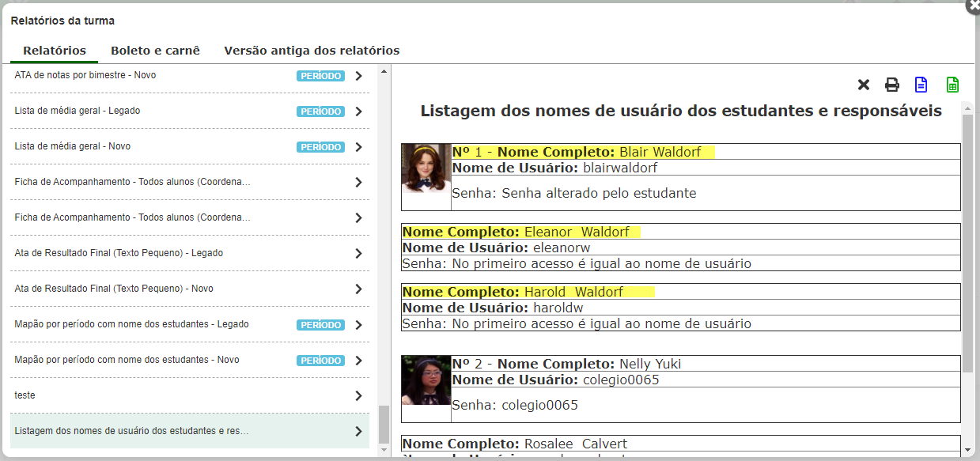Click PERÍODO badge on Lista de média geral - Novo
This screenshot has height=461, width=980.
(x=321, y=147)
